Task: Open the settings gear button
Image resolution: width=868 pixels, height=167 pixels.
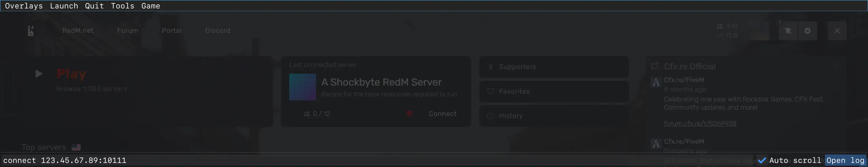Action: pyautogui.click(x=808, y=31)
